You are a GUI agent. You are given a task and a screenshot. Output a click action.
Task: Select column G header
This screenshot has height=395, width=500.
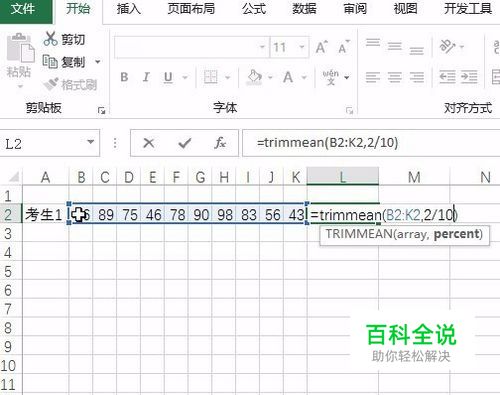pos(200,177)
